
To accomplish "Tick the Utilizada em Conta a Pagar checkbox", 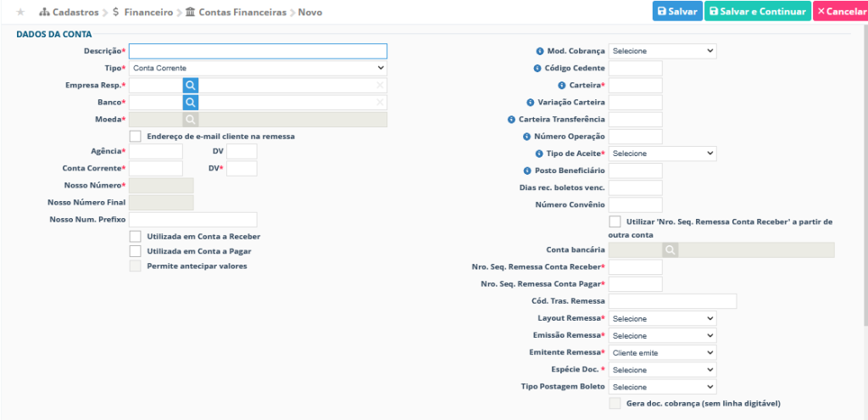I will click(x=136, y=251).
